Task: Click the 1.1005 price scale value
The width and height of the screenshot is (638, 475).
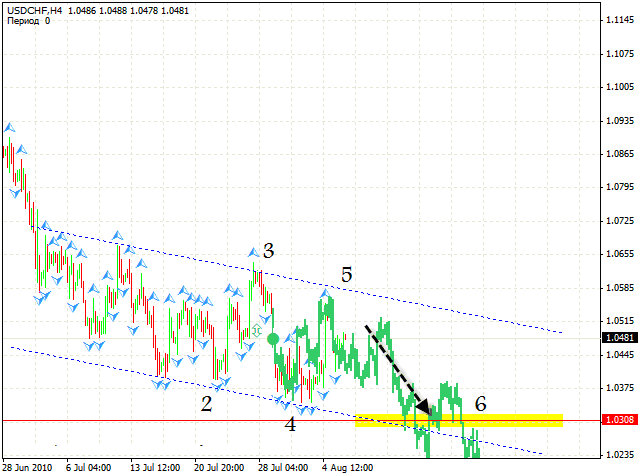Action: pyautogui.click(x=620, y=87)
